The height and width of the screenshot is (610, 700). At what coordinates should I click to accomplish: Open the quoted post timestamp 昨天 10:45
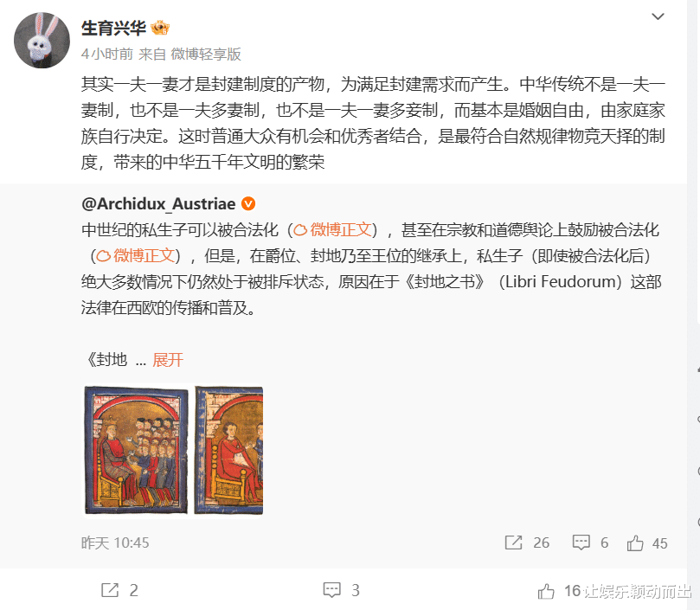pyautogui.click(x=115, y=543)
